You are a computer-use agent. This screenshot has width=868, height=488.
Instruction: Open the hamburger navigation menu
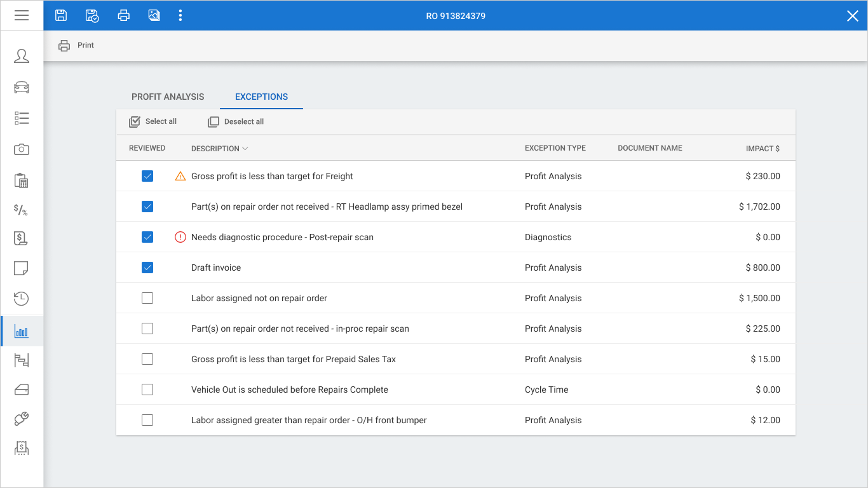(x=22, y=15)
